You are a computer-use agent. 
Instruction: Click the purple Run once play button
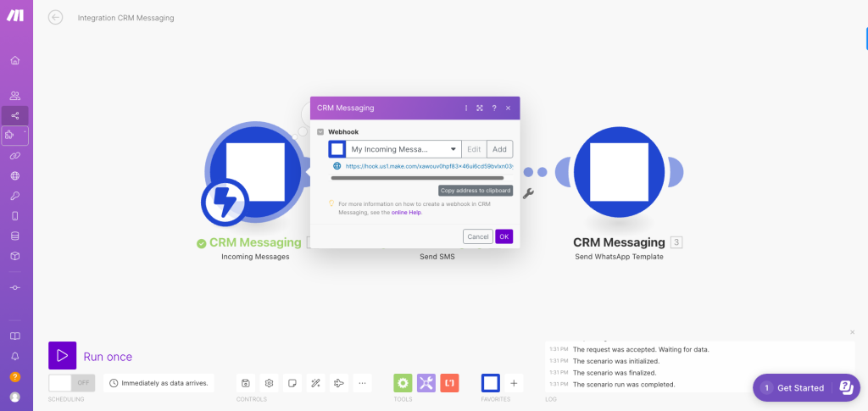click(62, 356)
